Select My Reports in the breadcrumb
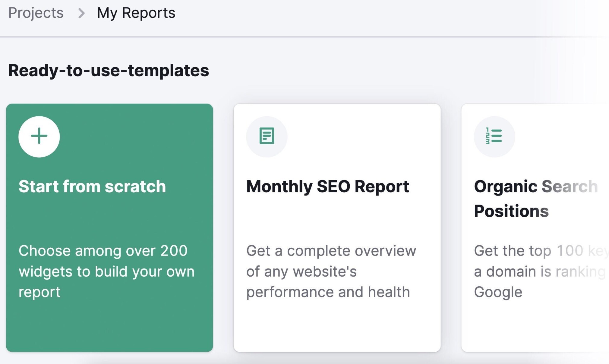Image resolution: width=609 pixels, height=364 pixels. (136, 13)
